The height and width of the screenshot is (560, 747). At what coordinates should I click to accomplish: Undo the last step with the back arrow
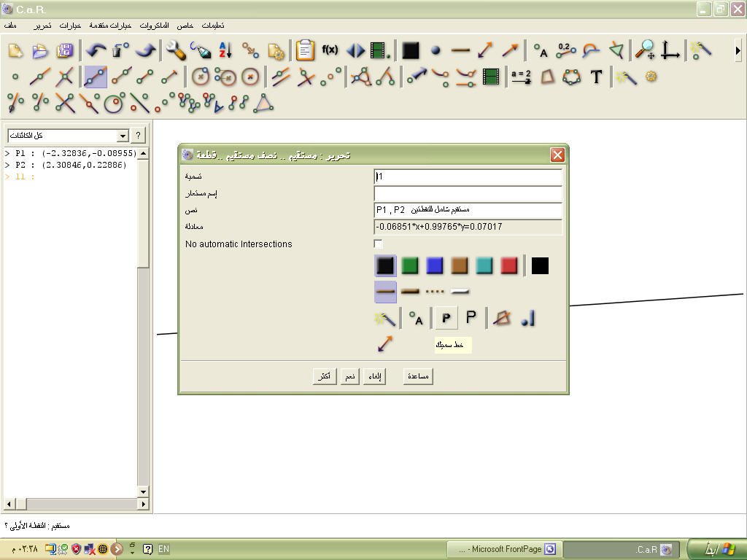pyautogui.click(x=96, y=50)
